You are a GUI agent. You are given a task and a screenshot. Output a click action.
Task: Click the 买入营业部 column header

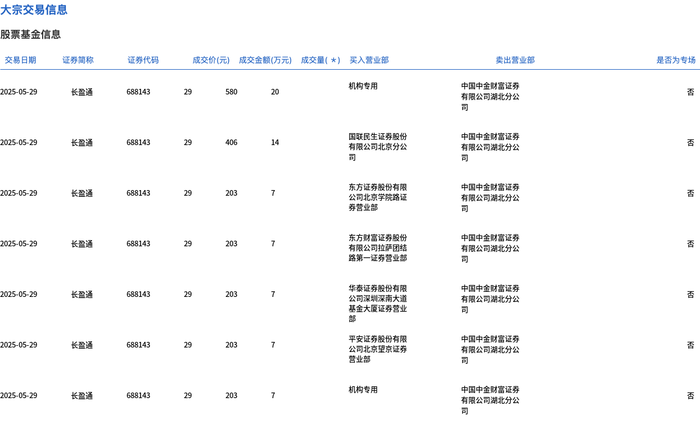coord(369,60)
